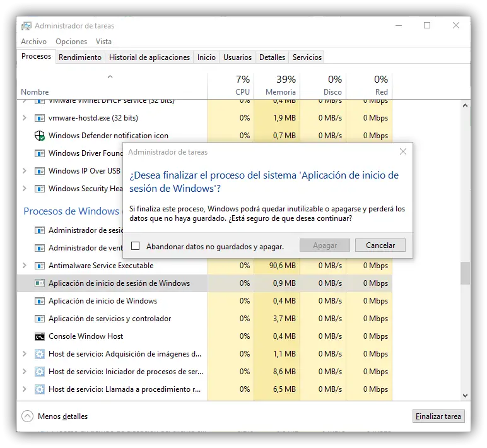Expand Host de servicio: Llamada a procedimiento
The height and width of the screenshot is (448, 487).
(x=25, y=389)
